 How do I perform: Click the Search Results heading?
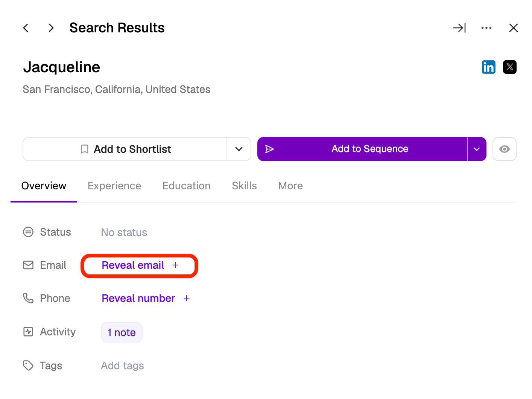pos(117,28)
